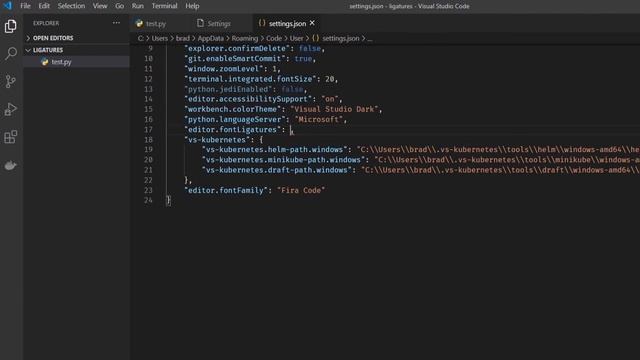This screenshot has width=640, height=360.
Task: Click C: drive in breadcrumb path
Action: coord(140,38)
